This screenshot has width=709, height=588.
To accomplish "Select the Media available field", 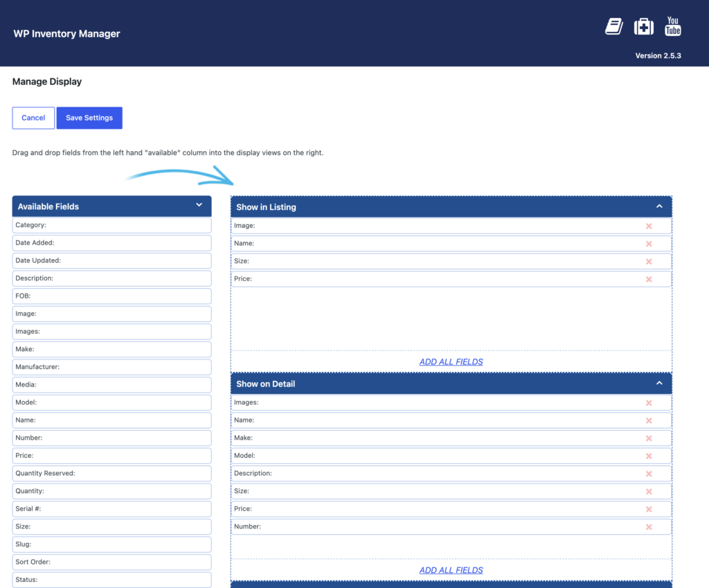I will [111, 384].
